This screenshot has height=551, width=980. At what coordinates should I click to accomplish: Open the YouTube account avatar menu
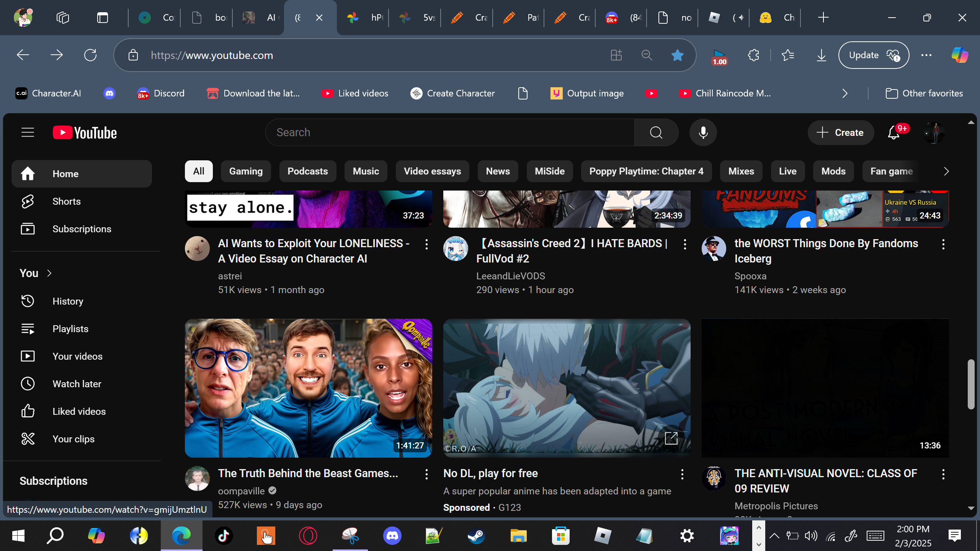point(934,132)
